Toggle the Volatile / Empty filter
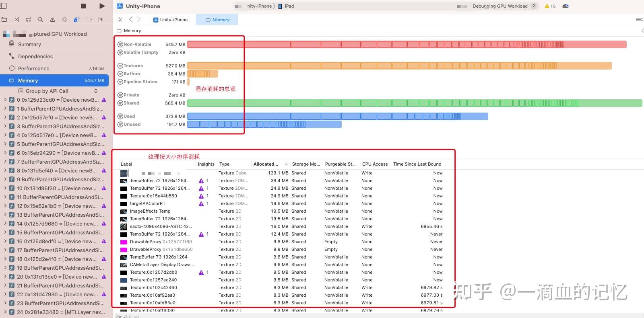This screenshot has width=644, height=318. point(120,53)
